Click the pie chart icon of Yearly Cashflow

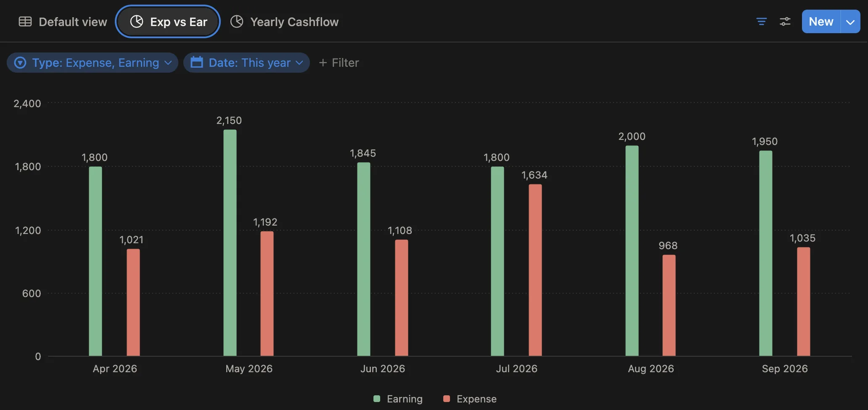coord(237,21)
